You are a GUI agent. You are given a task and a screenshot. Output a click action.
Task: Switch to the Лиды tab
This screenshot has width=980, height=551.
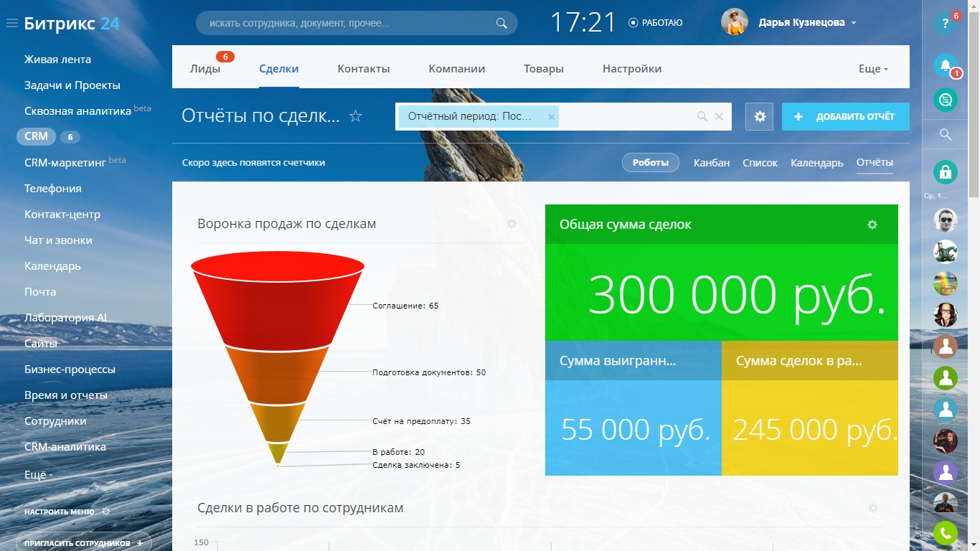(x=205, y=69)
